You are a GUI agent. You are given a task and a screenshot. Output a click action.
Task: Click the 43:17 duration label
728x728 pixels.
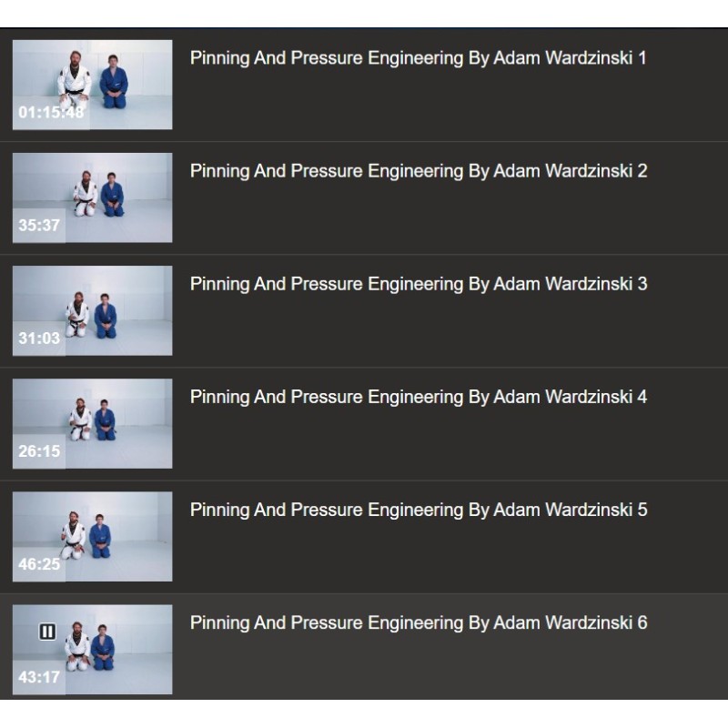point(39,677)
